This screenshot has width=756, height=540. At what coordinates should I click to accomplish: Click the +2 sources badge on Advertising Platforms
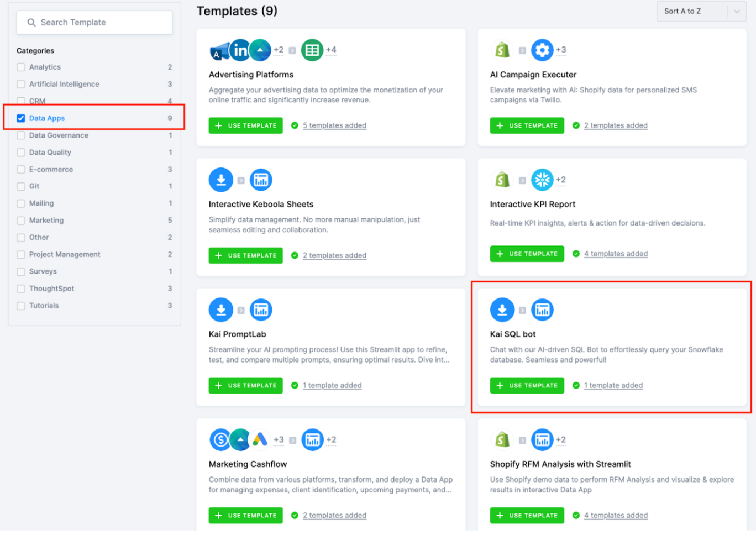(x=279, y=50)
